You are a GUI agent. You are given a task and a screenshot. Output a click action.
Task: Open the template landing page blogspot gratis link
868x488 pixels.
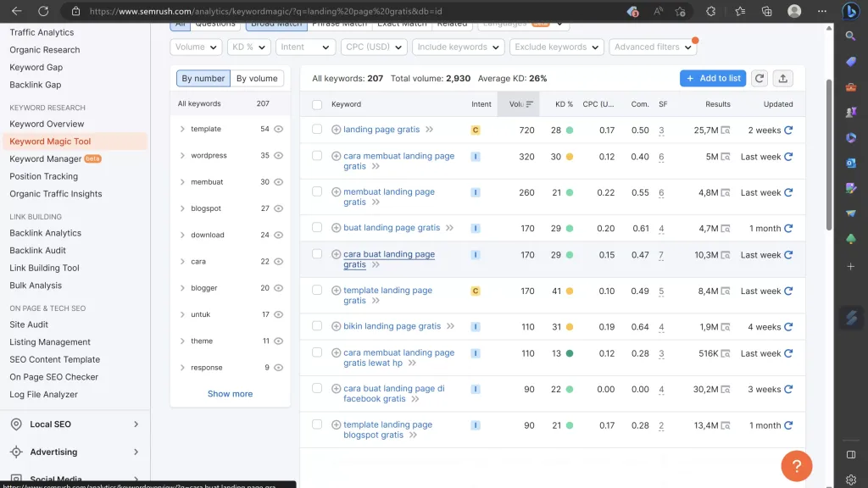pos(387,430)
